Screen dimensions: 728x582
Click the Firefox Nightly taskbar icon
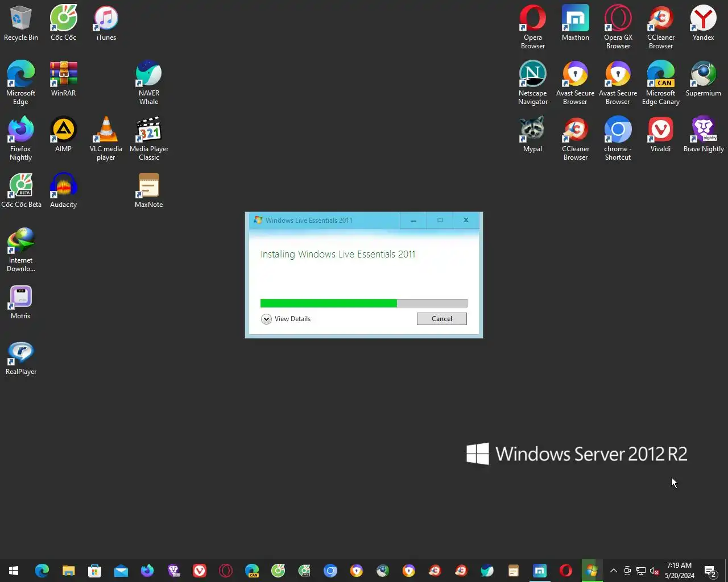coord(147,571)
